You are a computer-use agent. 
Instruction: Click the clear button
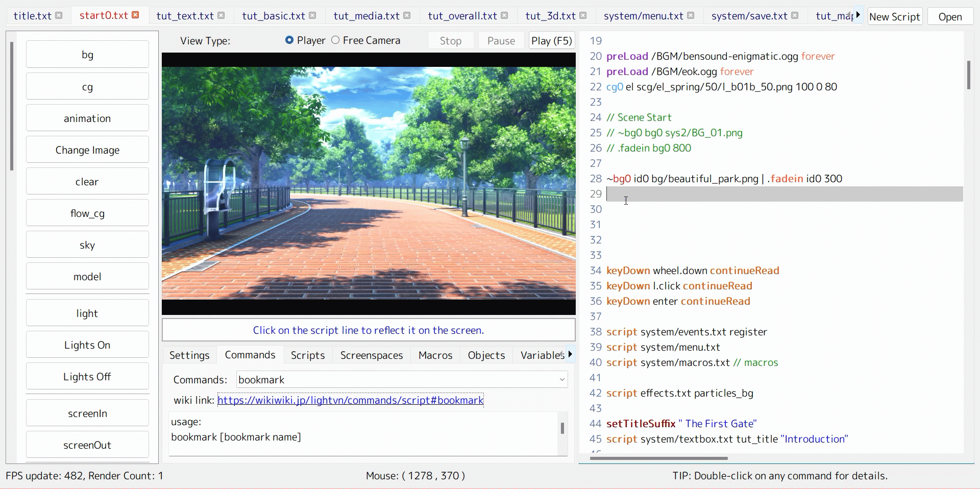tap(87, 181)
